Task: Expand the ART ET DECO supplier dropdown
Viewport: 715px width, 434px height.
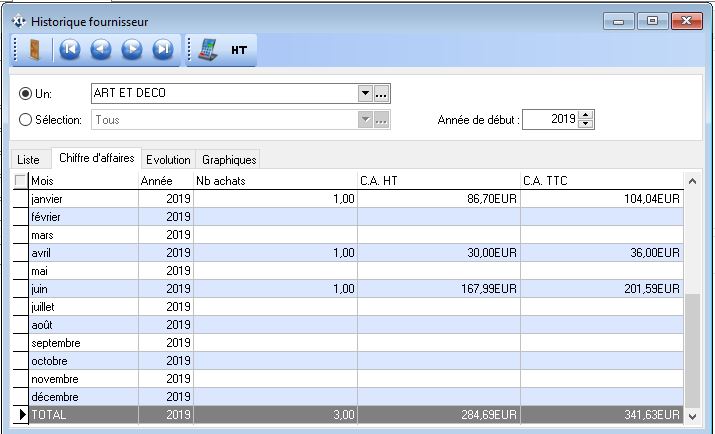Action: [364, 94]
